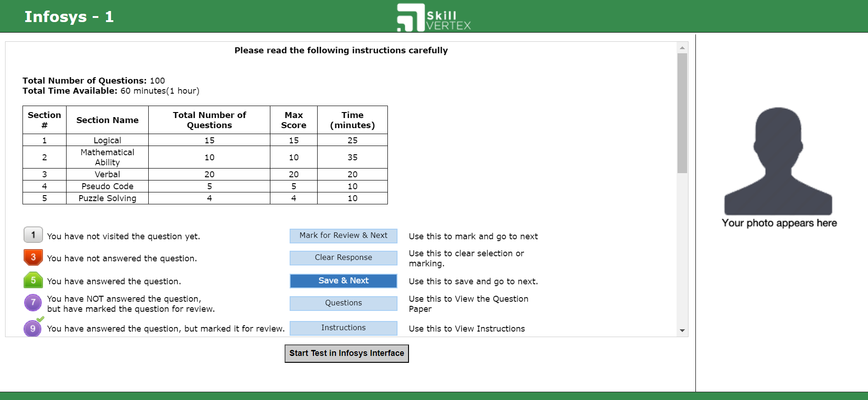Click the Questions button
Screen dimensions: 868x400
point(343,303)
